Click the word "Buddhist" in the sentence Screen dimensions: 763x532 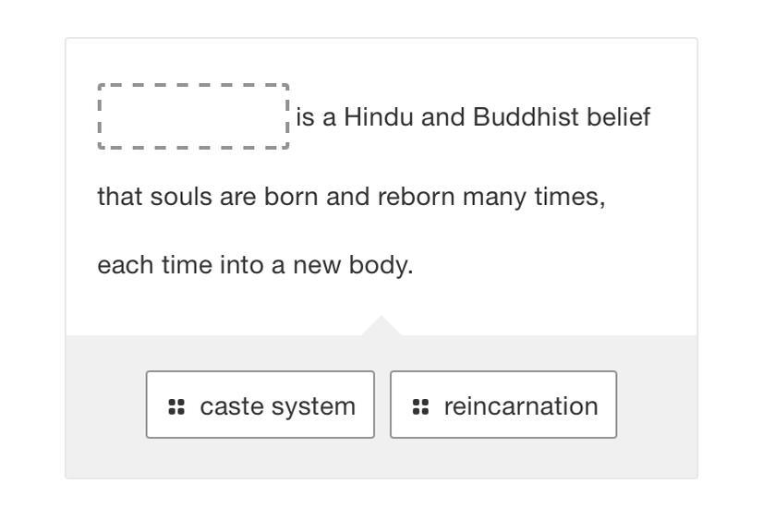pos(515,117)
